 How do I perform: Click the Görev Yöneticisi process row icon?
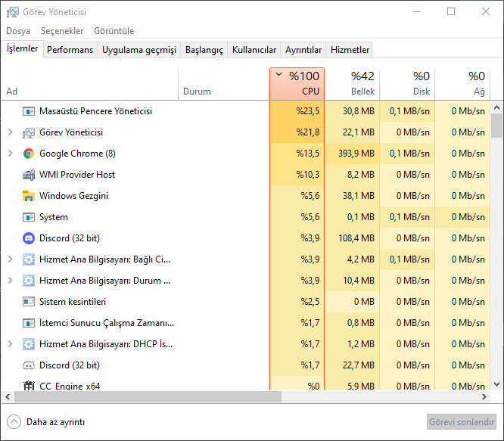(29, 132)
